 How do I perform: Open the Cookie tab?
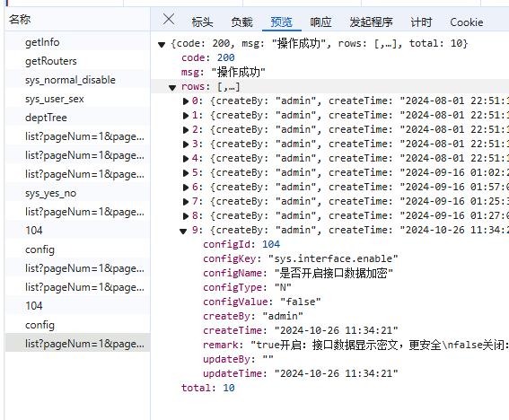467,22
